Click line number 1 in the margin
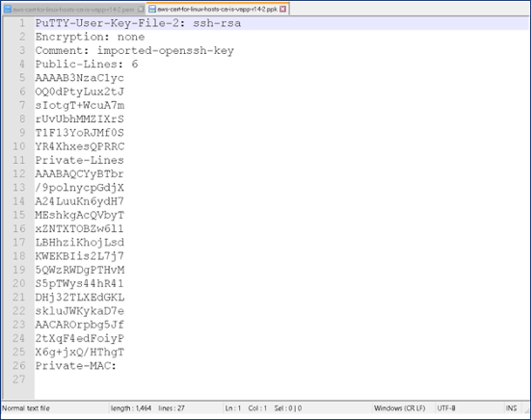Screen dimensions: 531x420 point(22,23)
